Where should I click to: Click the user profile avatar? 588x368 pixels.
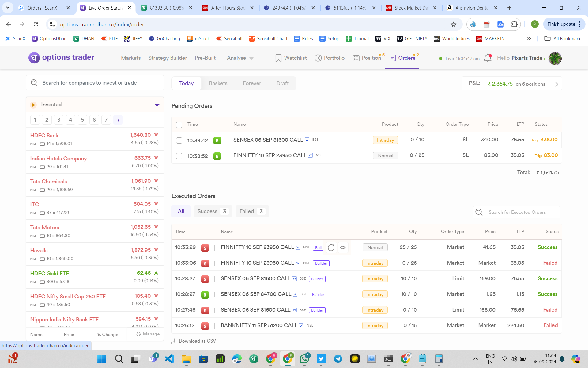(x=555, y=58)
